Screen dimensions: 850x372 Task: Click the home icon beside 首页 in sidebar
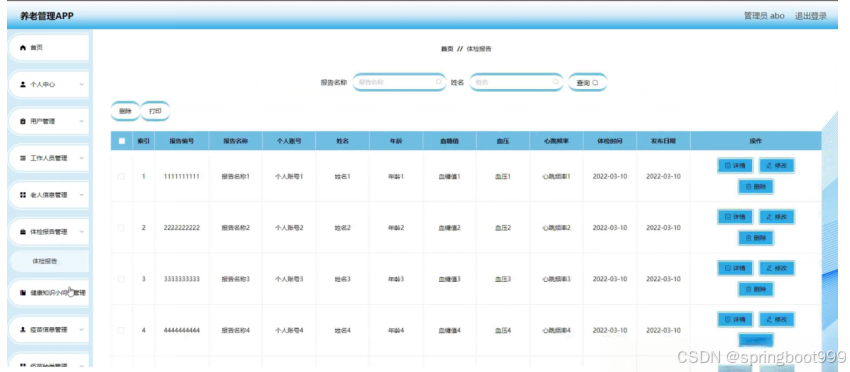pos(23,48)
